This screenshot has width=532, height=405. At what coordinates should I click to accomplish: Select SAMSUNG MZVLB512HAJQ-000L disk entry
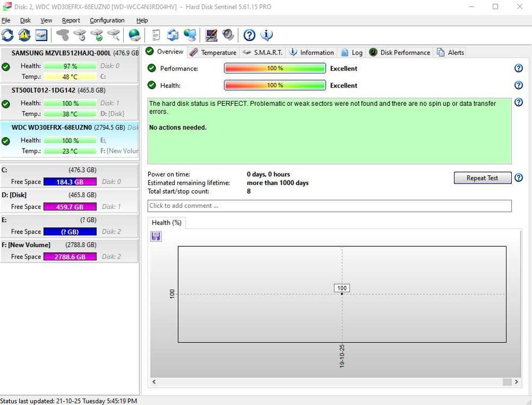69,64
